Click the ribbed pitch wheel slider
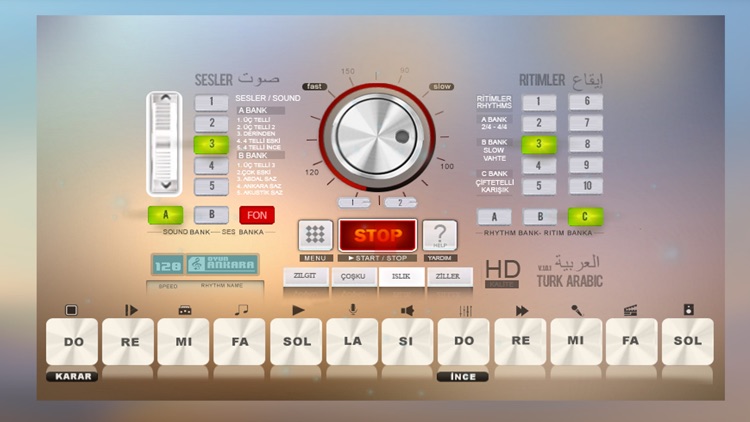 164,143
